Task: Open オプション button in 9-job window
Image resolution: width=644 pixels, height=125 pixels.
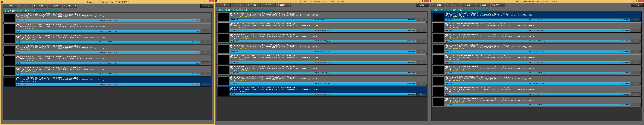Action: pos(637,5)
